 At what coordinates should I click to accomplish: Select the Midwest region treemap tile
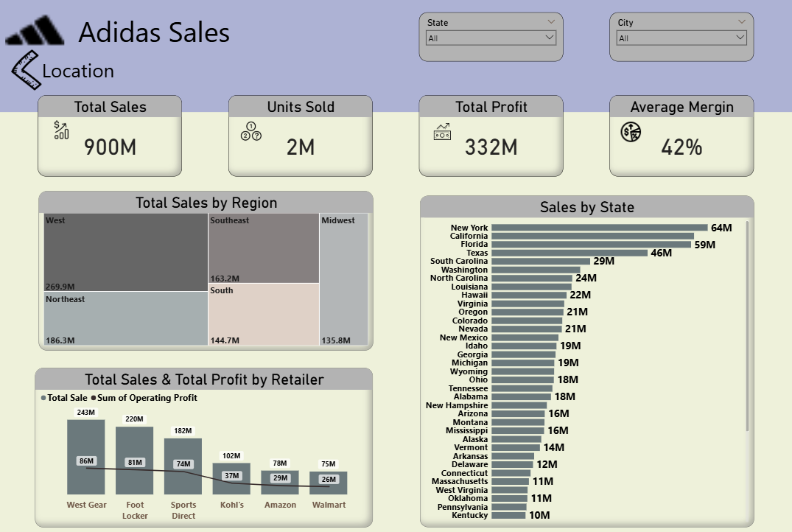(x=343, y=279)
